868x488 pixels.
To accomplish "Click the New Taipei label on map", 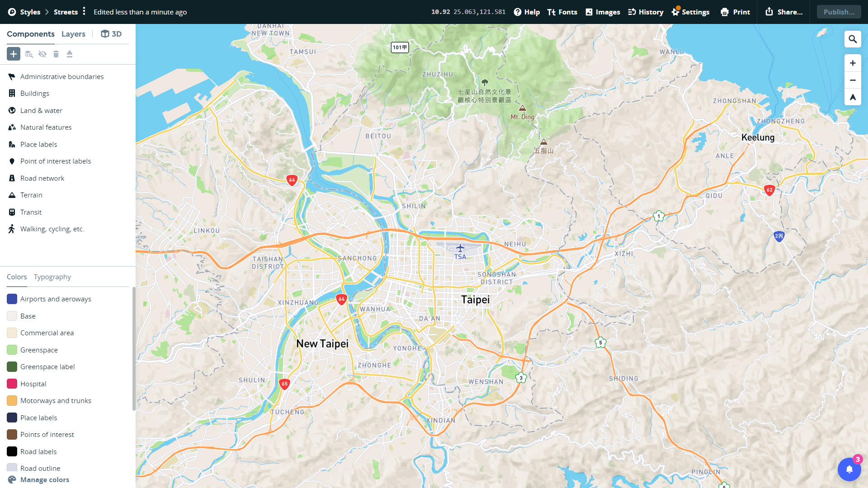I will (x=322, y=344).
